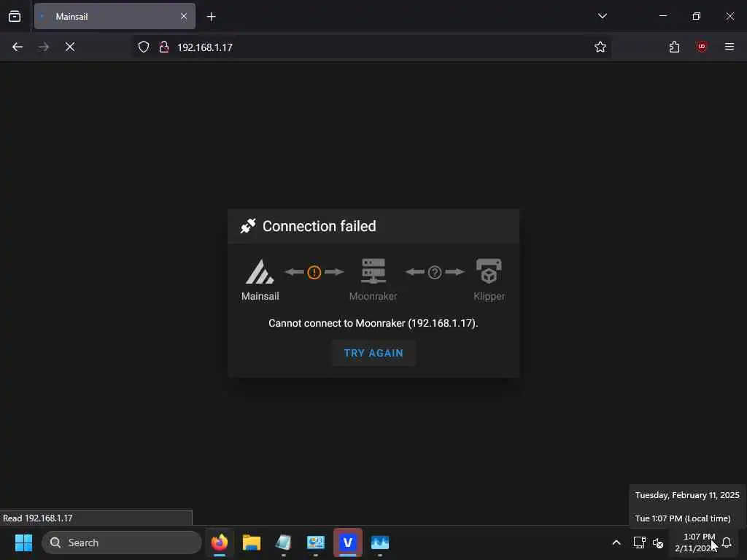
Task: Click the Cannot connect to Moonraker message
Action: (x=373, y=323)
